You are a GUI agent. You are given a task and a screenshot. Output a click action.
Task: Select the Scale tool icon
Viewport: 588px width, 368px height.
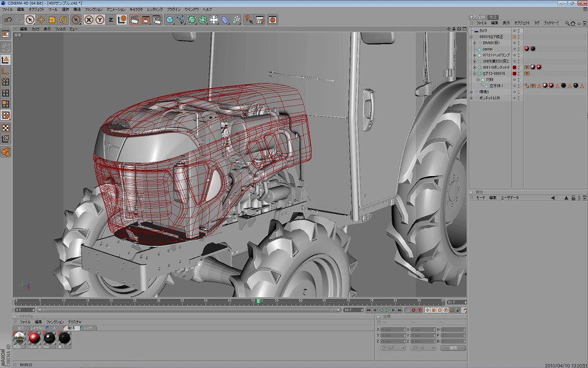(52, 20)
